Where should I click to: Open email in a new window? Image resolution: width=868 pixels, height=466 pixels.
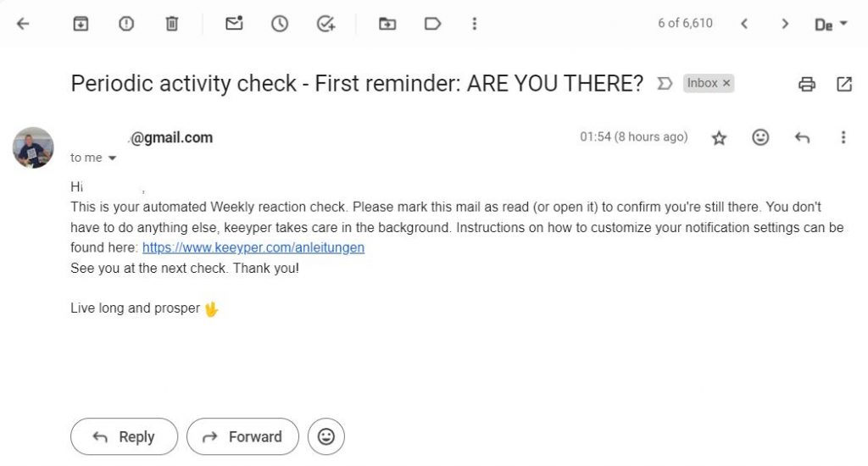click(844, 84)
